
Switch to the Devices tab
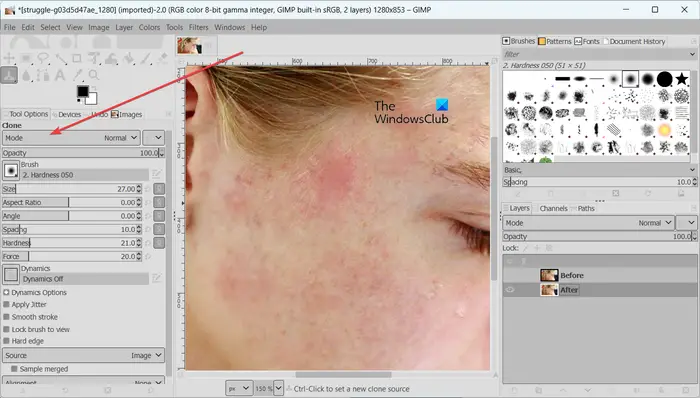coord(67,114)
